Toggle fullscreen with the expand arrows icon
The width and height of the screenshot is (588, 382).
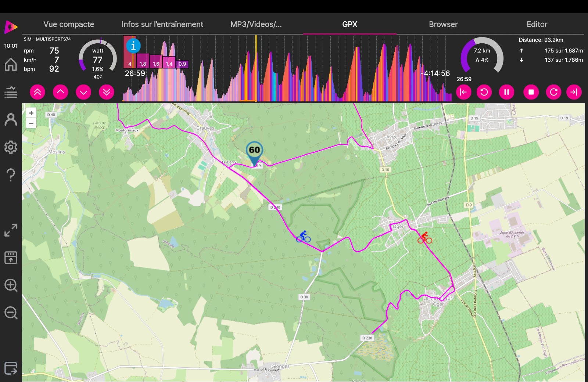pos(11,230)
